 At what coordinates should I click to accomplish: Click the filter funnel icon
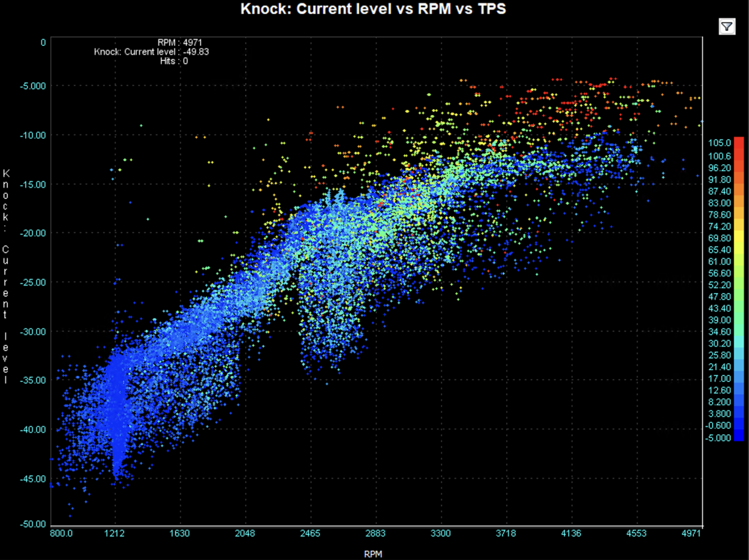(x=727, y=26)
